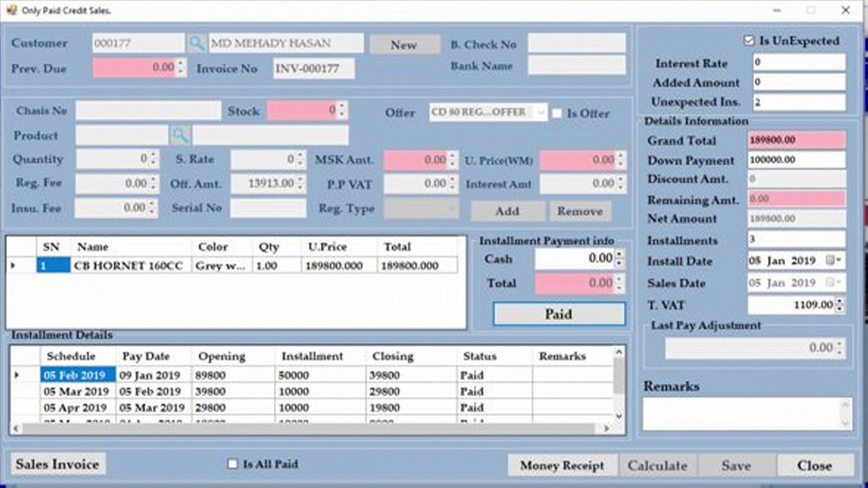Click the 50000 installment cell
This screenshot has width=868, height=488.
[321, 375]
